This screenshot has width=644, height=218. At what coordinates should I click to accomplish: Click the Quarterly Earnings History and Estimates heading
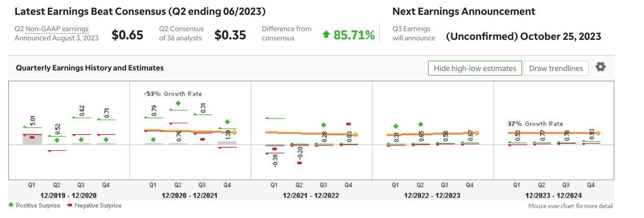(90, 67)
